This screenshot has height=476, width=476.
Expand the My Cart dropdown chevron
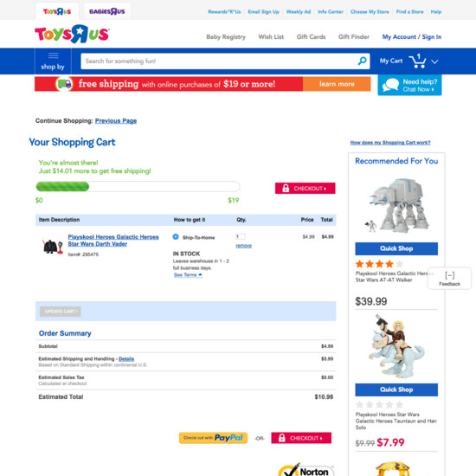(434, 61)
